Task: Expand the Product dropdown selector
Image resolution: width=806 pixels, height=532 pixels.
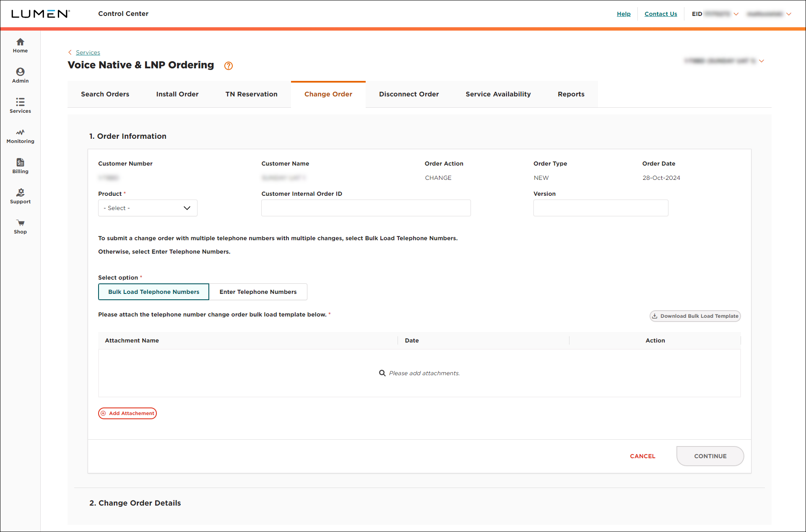Action: click(x=147, y=208)
